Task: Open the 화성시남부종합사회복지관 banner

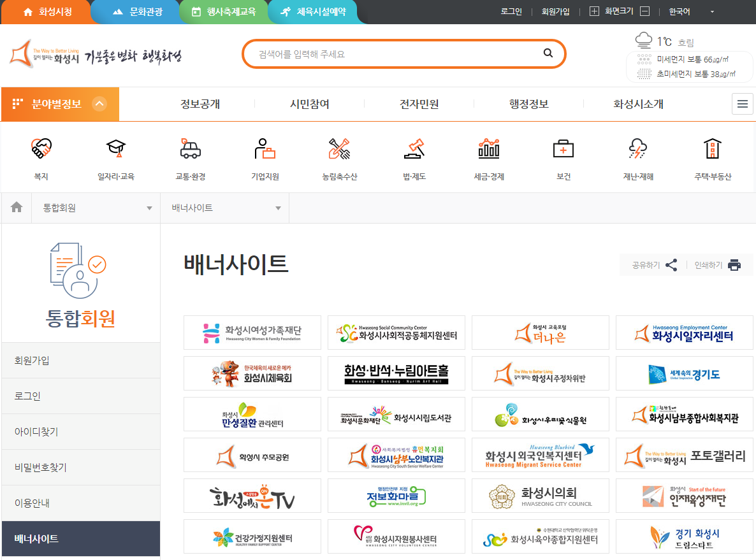Action: [685, 414]
